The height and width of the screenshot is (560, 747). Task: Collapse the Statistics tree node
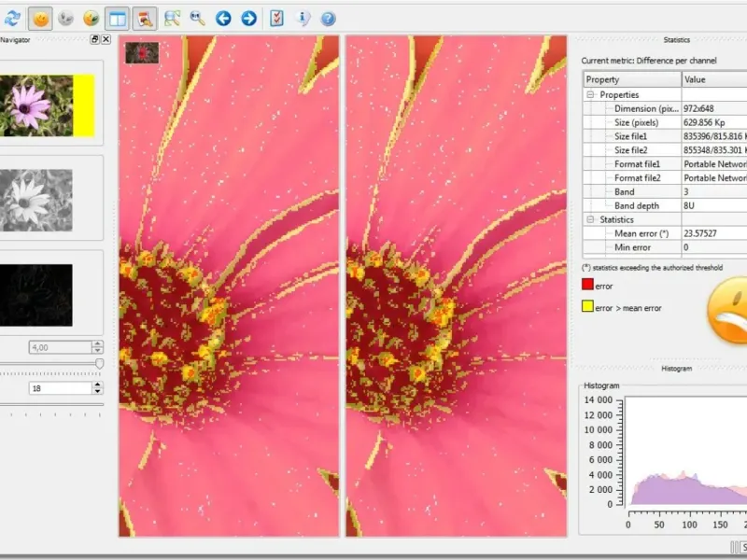tap(591, 219)
